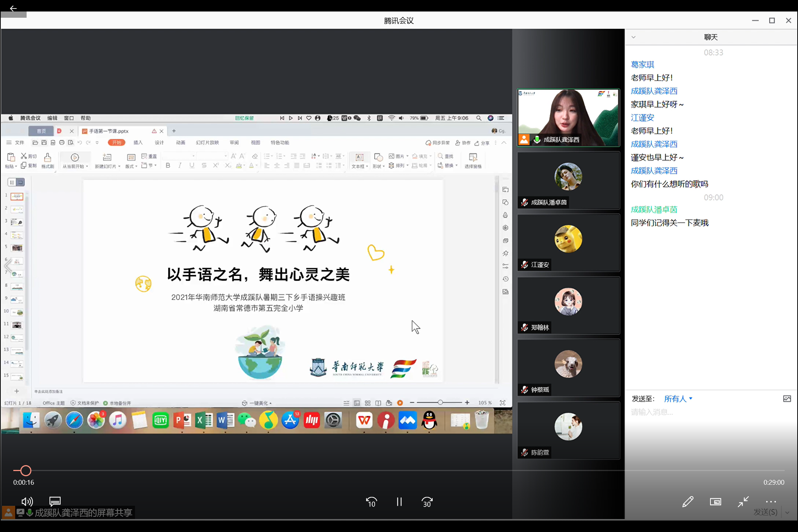Mute the player volume icon
Image resolution: width=798 pixels, height=532 pixels.
click(27, 501)
